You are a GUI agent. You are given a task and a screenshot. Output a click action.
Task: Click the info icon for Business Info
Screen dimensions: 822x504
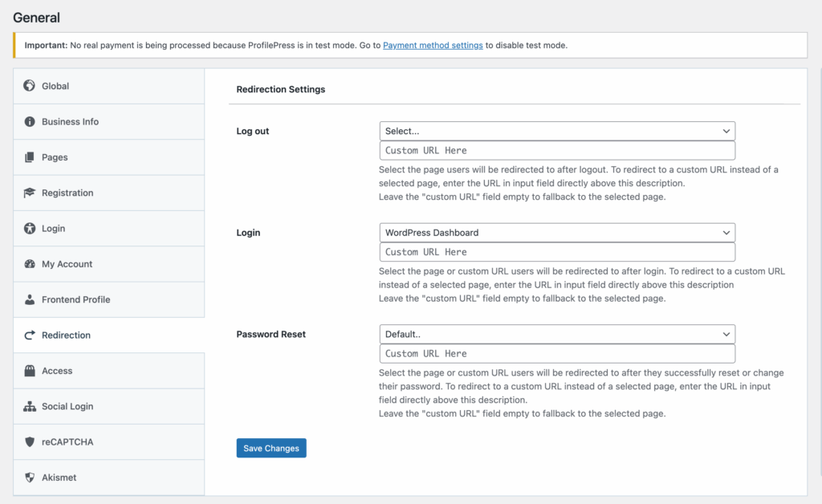click(x=28, y=121)
